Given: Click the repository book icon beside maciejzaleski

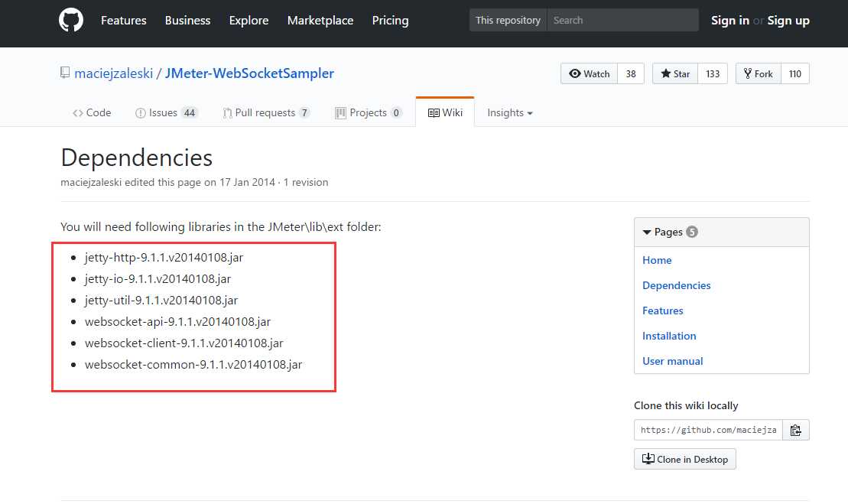Looking at the screenshot, I should tap(65, 73).
